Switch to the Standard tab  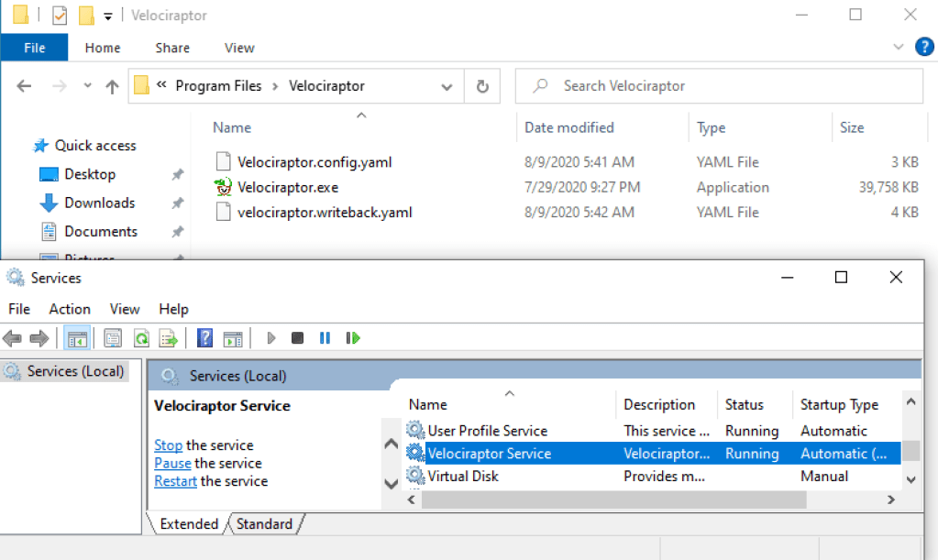pyautogui.click(x=264, y=524)
